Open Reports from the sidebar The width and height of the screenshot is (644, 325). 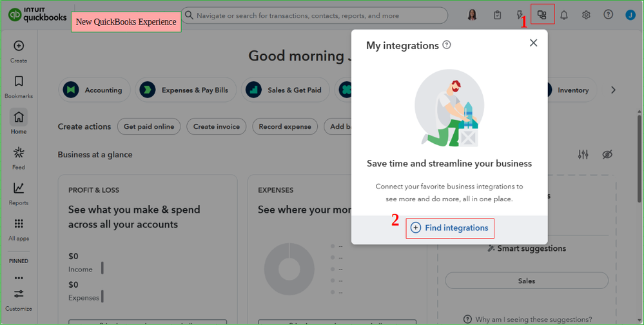tap(19, 193)
